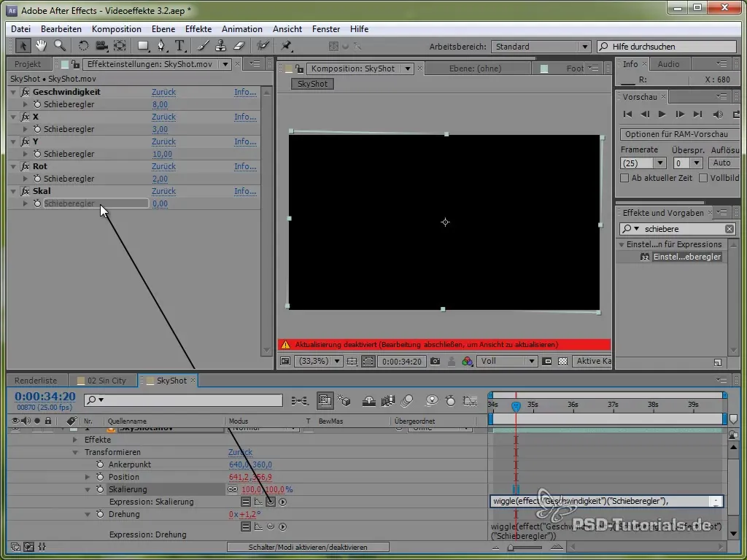Toggle the Skalierung stopwatch in timeline
Screen dimensions: 747x560
[100, 489]
